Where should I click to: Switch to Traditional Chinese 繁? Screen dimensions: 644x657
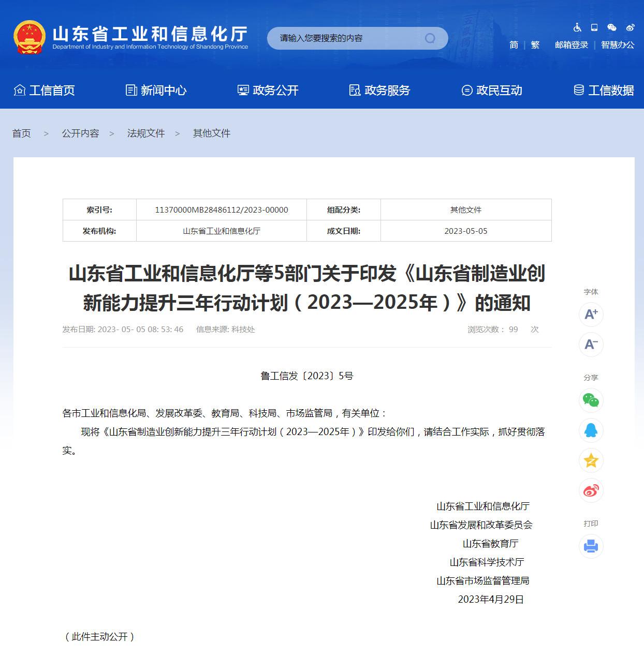click(535, 45)
